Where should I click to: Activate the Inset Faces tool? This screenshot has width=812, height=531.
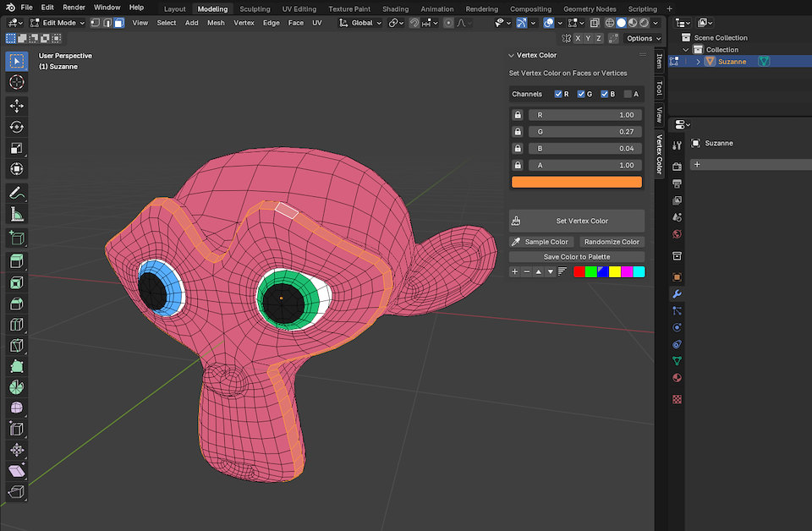15,283
